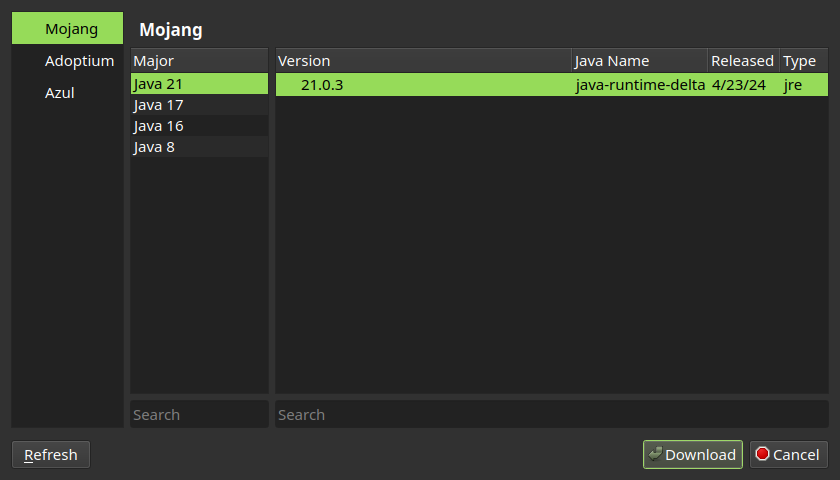Select Java 8 in Major list

(199, 147)
